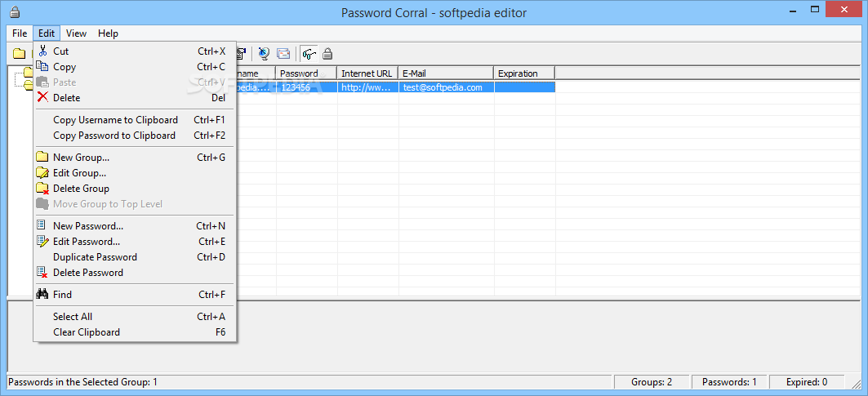Click the second folder in the group tree
Image resolution: width=868 pixels, height=396 pixels.
(x=28, y=84)
